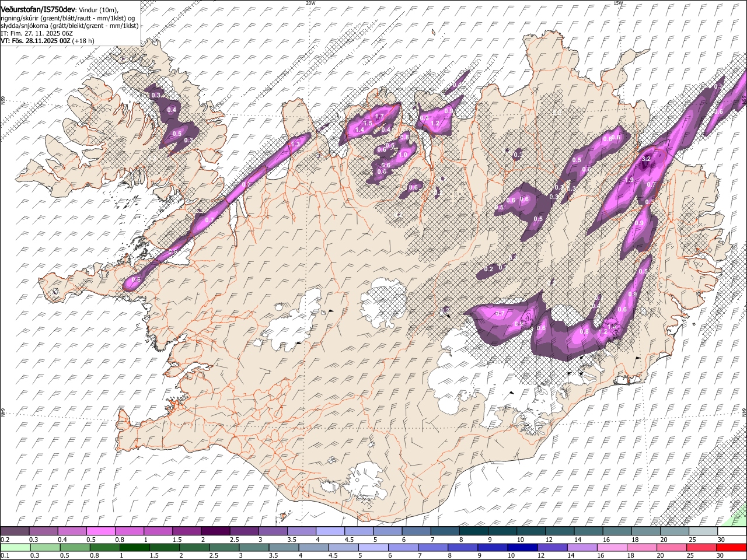Image resolution: width=747 pixels, height=560 pixels.
Task: Click the '20W' longitude label at top
Action: tap(310, 3)
